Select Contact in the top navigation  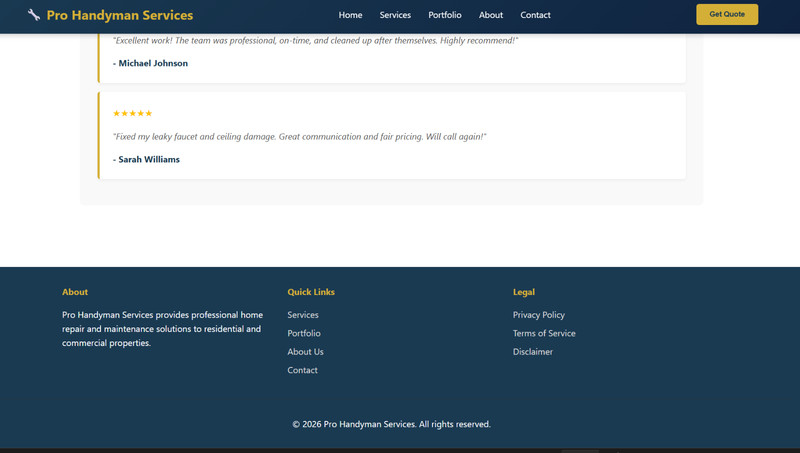coord(535,15)
